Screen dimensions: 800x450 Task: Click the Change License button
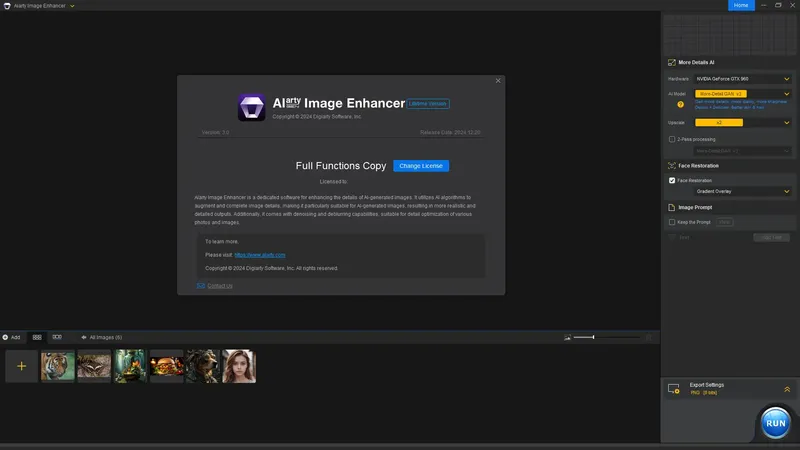pyautogui.click(x=421, y=166)
